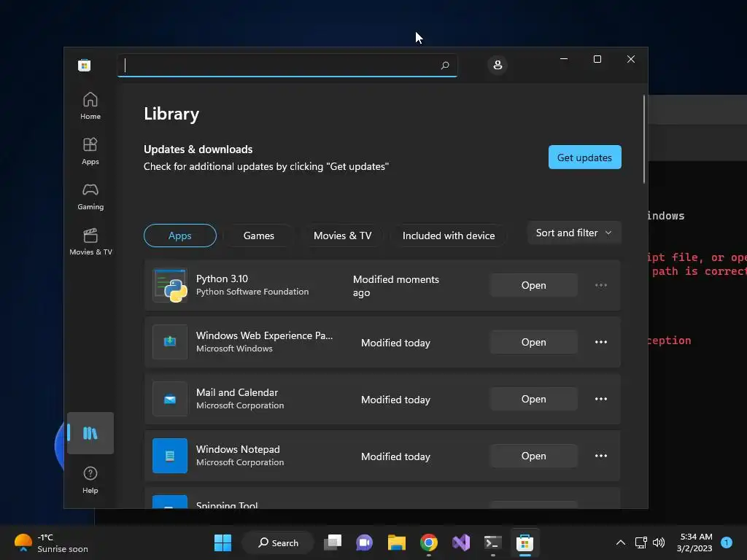
Task: Open Python 3.10 app
Action: [x=533, y=285]
